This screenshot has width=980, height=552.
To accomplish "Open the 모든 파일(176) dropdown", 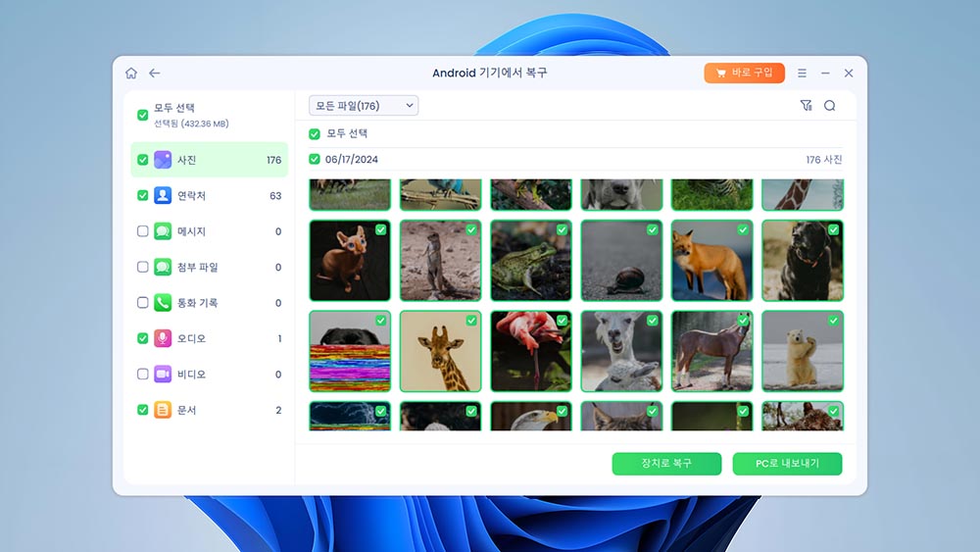I will click(x=364, y=106).
